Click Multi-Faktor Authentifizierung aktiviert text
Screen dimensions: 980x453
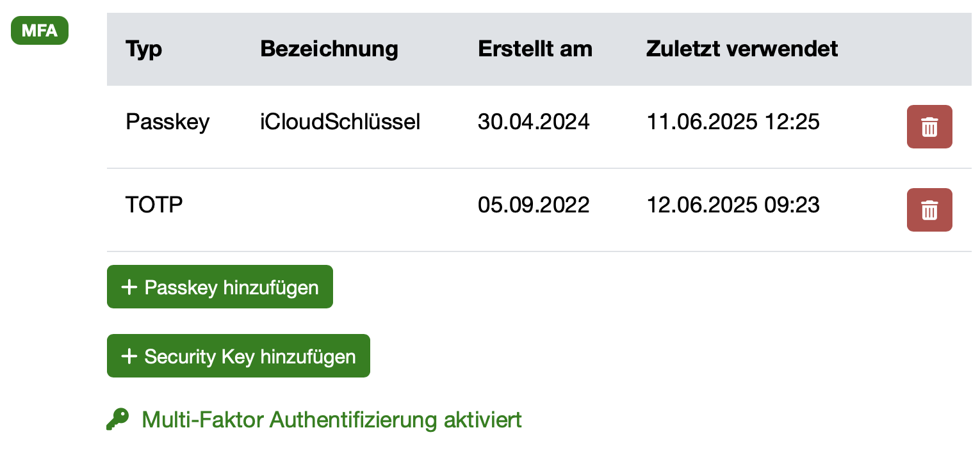(332, 420)
